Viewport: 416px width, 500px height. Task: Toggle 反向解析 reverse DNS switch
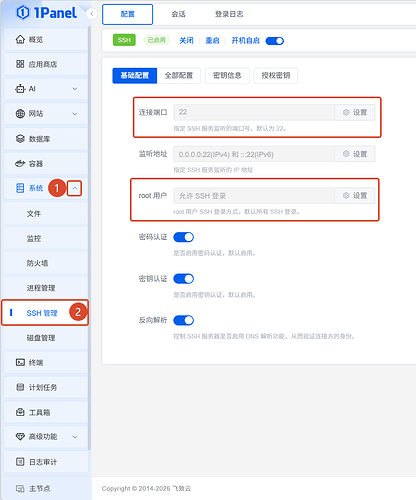(x=184, y=320)
